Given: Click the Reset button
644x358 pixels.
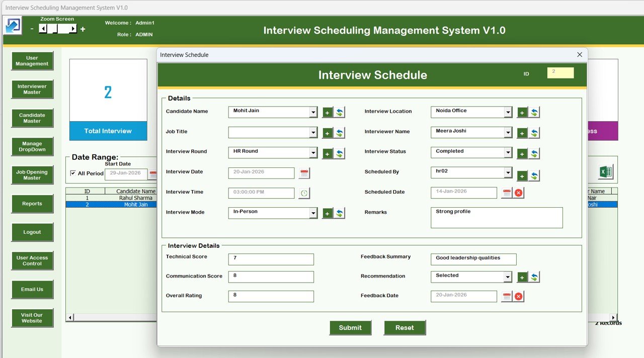Looking at the screenshot, I should pos(405,327).
